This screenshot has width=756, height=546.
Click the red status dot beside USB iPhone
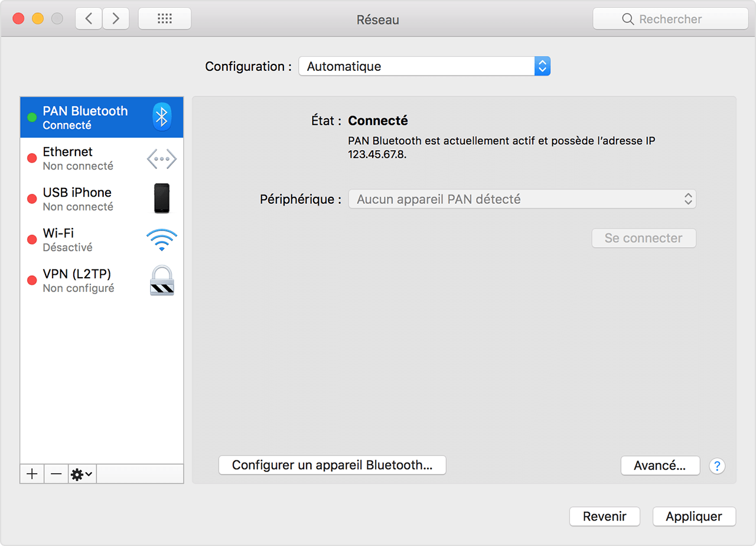(x=32, y=199)
